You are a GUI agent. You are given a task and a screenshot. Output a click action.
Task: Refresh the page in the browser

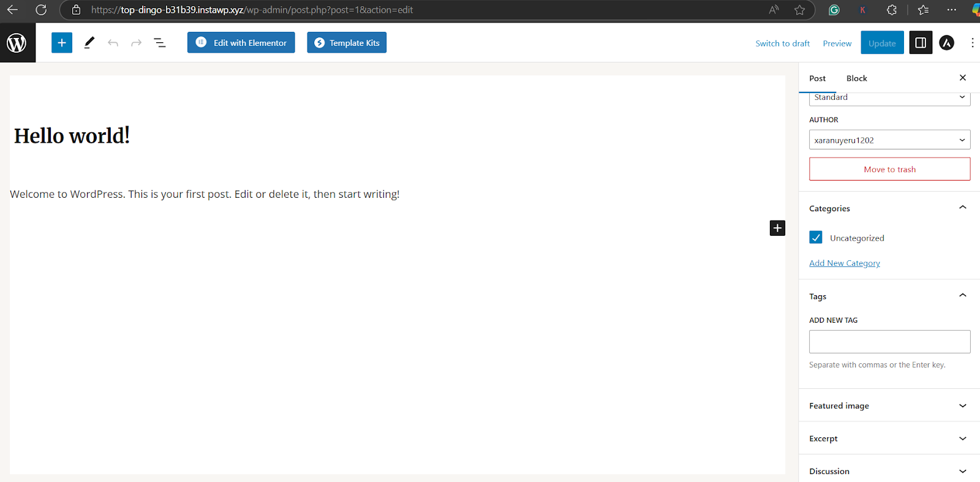click(41, 10)
